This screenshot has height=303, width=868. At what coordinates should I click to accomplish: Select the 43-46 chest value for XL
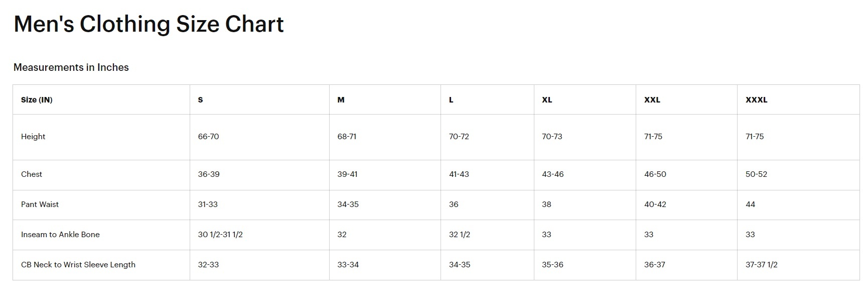click(x=552, y=174)
